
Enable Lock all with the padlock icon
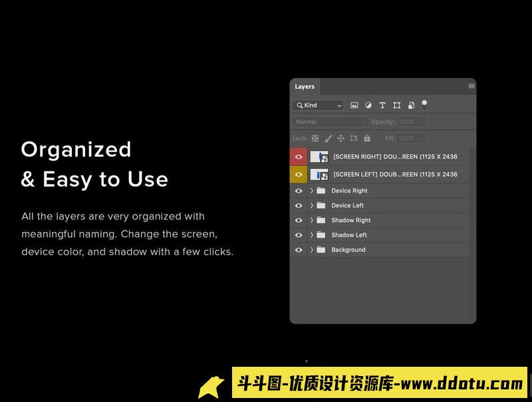[x=367, y=139]
